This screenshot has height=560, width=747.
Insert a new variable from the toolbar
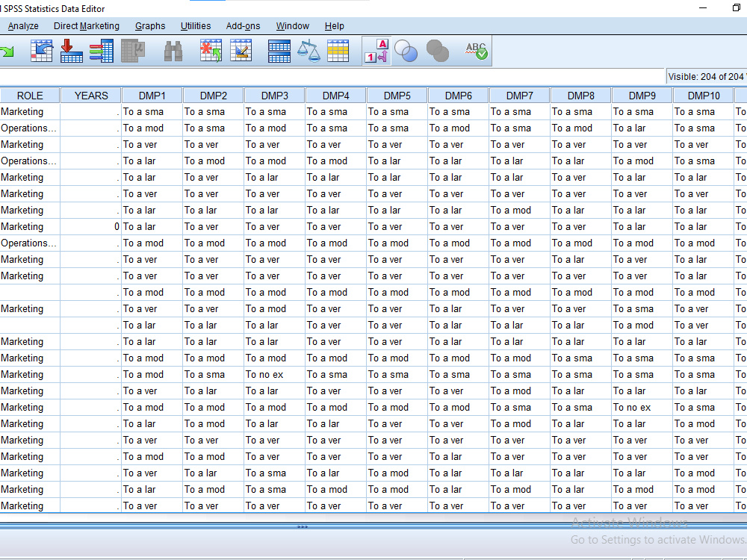pos(241,52)
